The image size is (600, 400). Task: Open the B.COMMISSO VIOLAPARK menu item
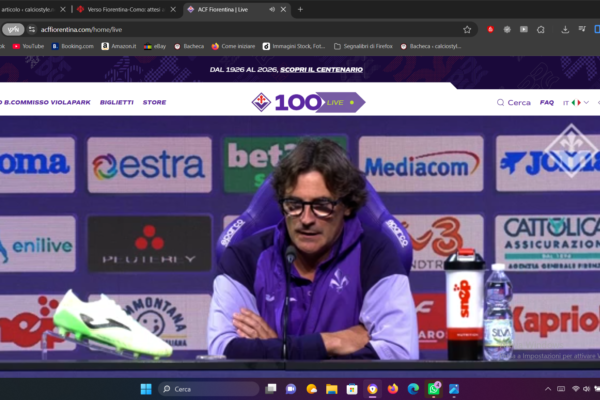(x=46, y=103)
